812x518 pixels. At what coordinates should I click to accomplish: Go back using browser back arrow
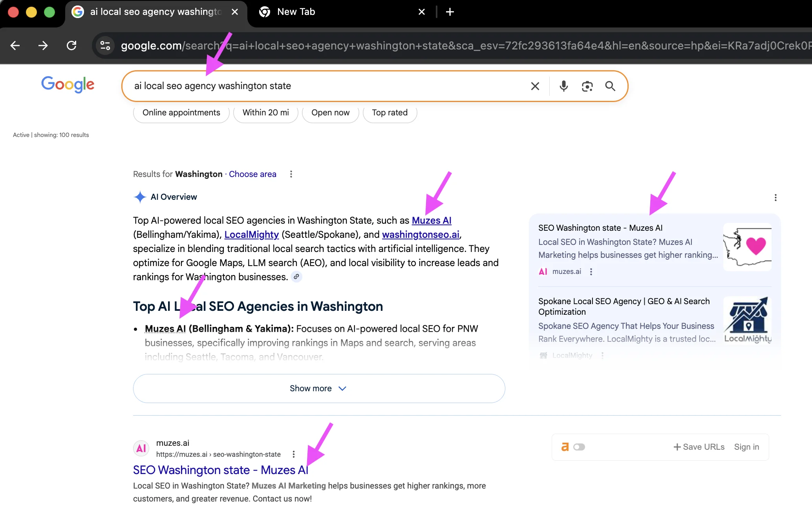[15, 46]
